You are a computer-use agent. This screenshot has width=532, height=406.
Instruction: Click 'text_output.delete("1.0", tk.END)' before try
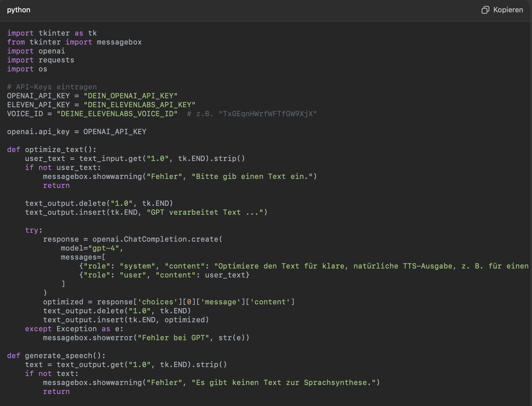99,203
